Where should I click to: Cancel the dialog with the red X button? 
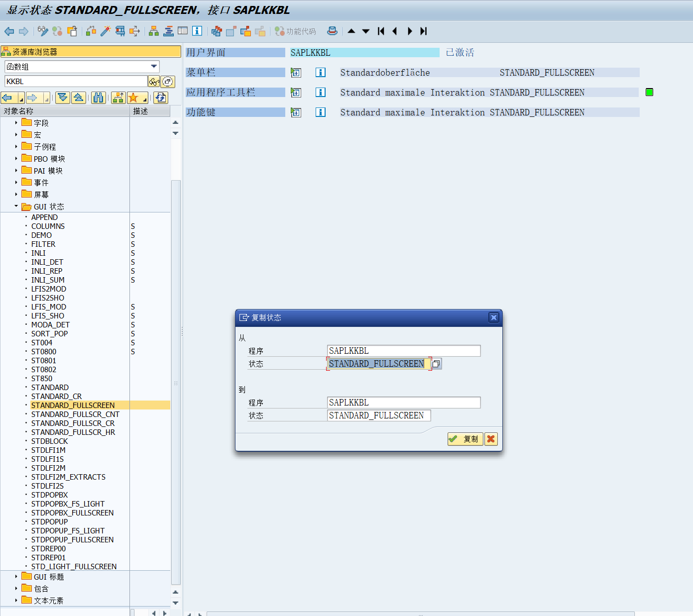(491, 439)
